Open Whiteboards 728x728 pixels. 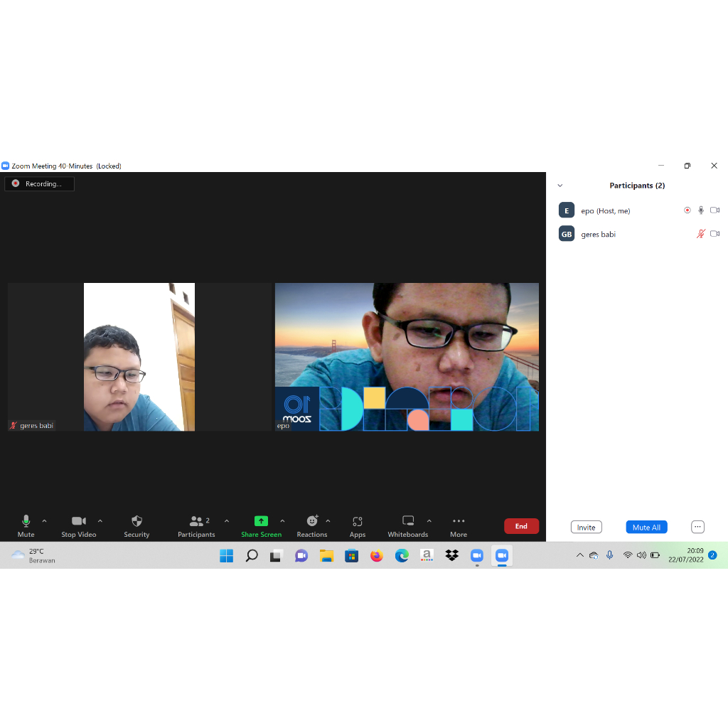[407, 526]
